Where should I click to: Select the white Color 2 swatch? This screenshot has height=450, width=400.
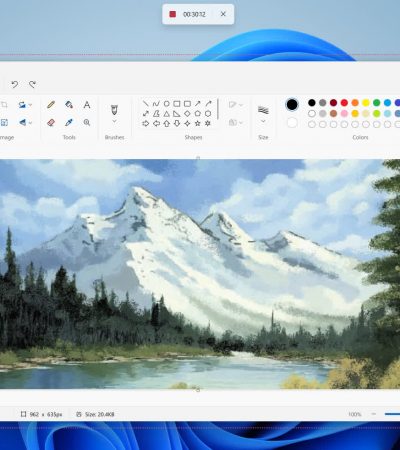(x=292, y=123)
